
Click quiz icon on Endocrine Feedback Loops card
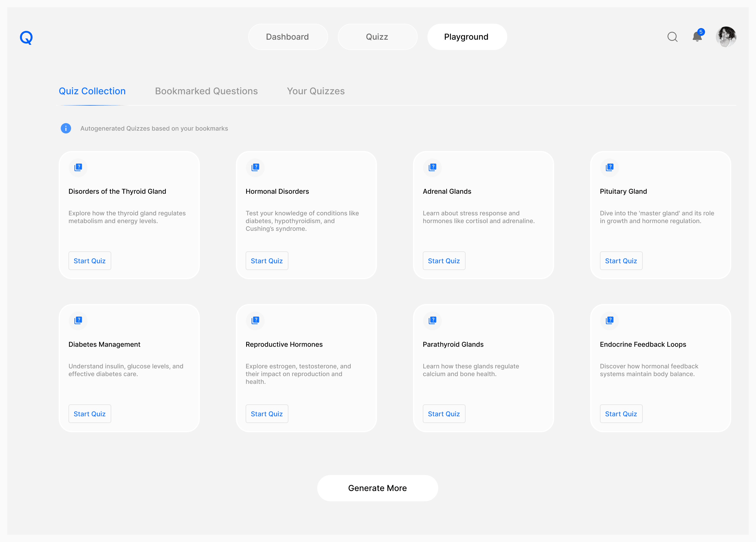[x=609, y=320]
